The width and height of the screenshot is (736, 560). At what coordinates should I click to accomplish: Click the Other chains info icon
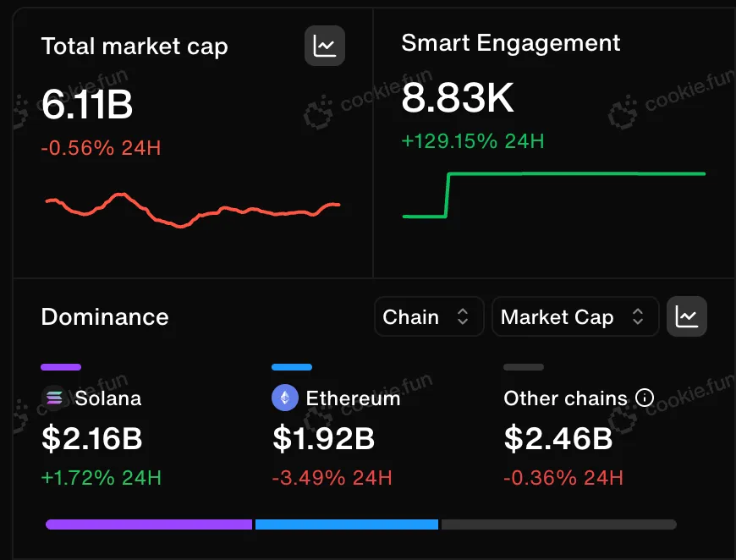click(x=645, y=398)
